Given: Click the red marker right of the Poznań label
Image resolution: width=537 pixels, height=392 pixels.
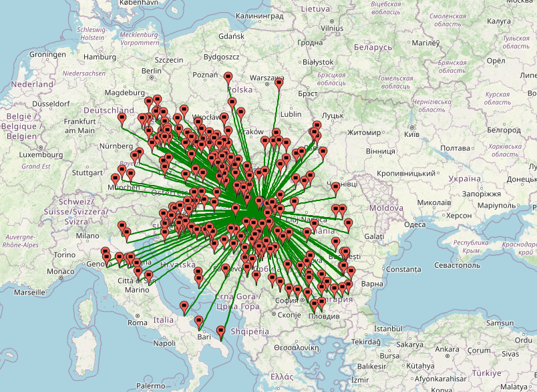Looking at the screenshot, I should click(228, 78).
